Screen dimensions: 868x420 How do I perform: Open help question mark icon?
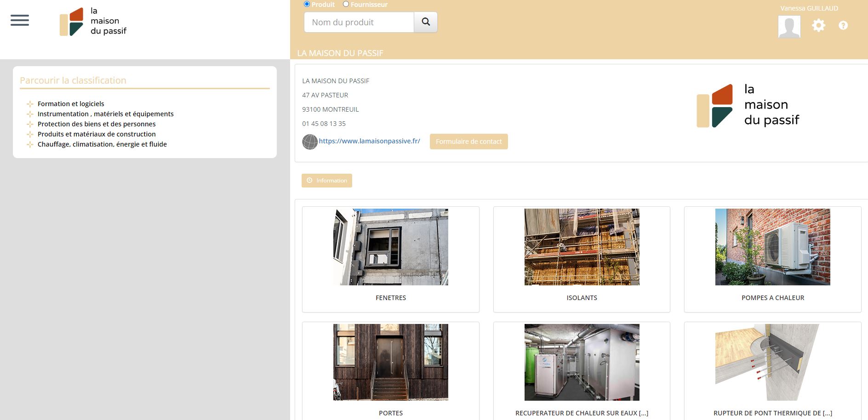click(x=843, y=25)
